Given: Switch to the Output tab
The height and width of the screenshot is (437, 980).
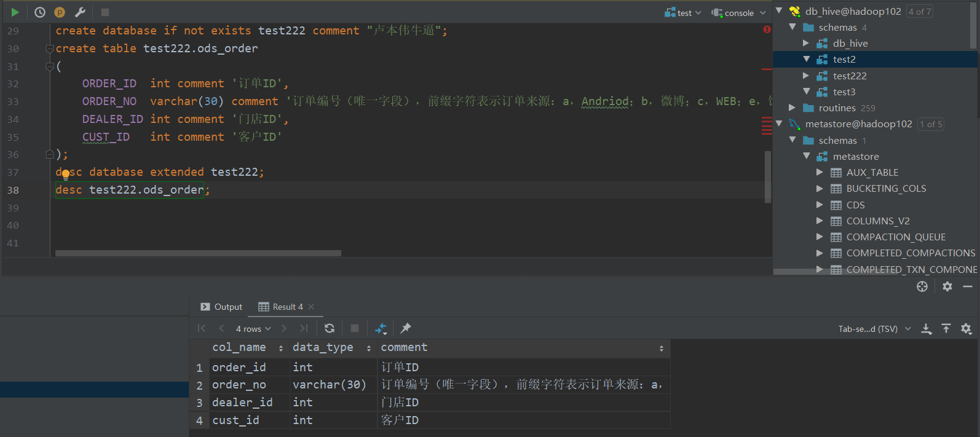Looking at the screenshot, I should [221, 307].
